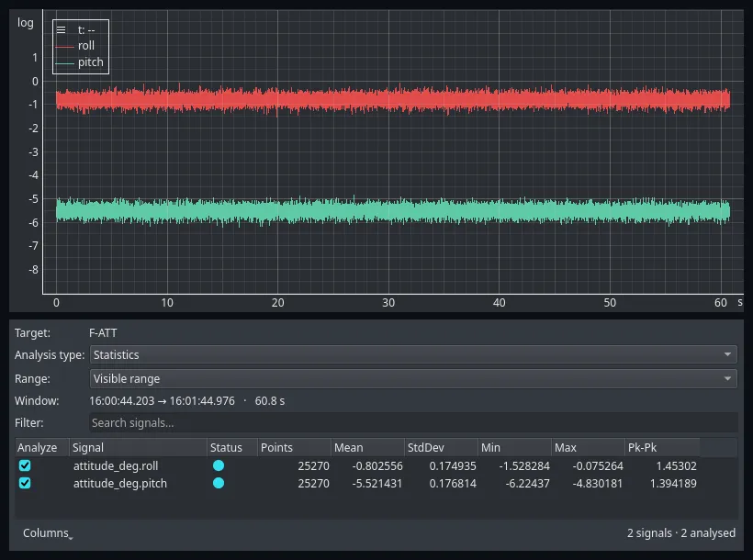Sort by the Status column header
The width and height of the screenshot is (753, 560).
232,447
